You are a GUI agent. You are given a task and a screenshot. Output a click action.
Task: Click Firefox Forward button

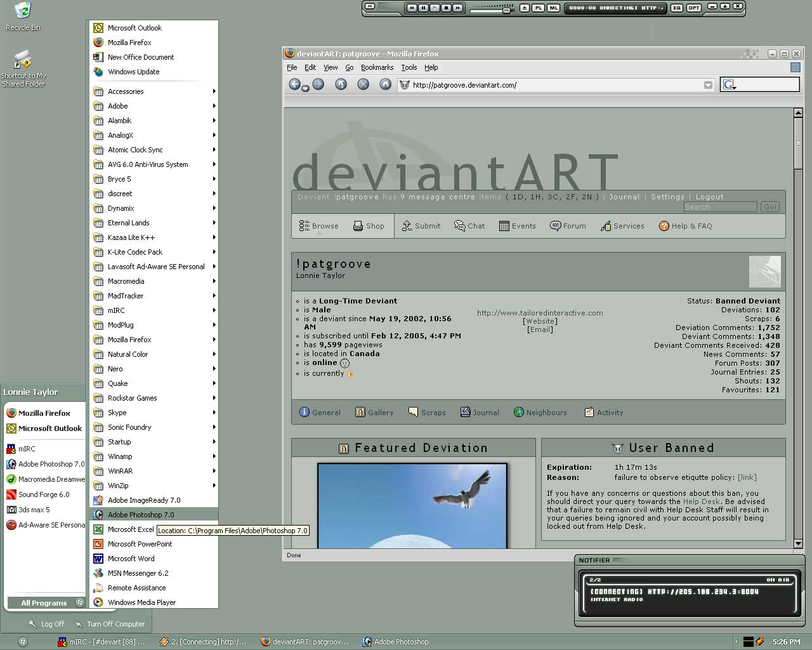click(x=318, y=84)
